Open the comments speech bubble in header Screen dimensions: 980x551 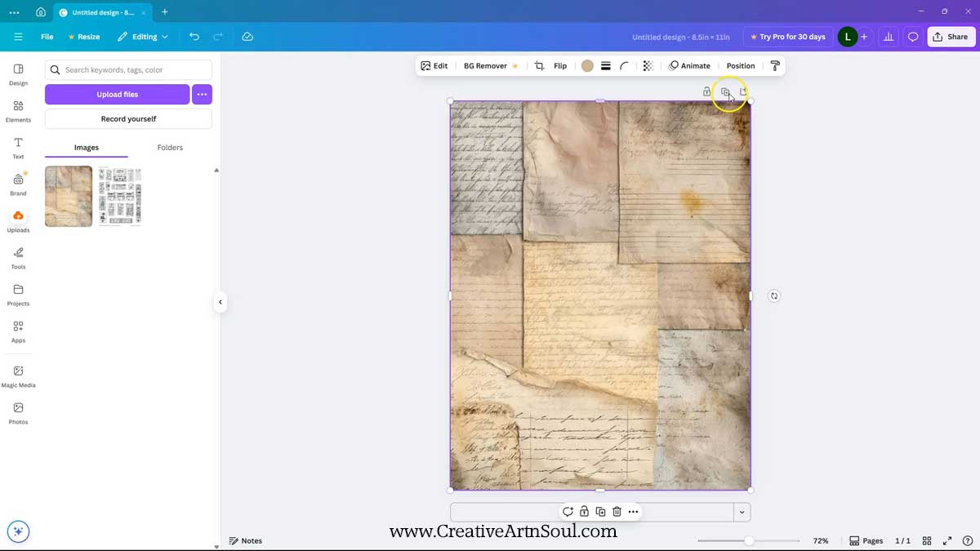coord(913,37)
